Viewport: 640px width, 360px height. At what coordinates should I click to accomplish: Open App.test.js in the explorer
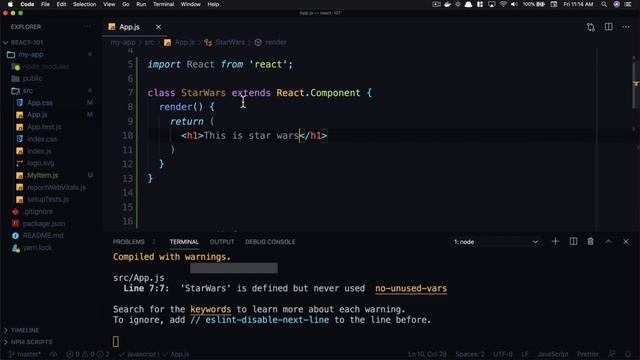(44, 127)
